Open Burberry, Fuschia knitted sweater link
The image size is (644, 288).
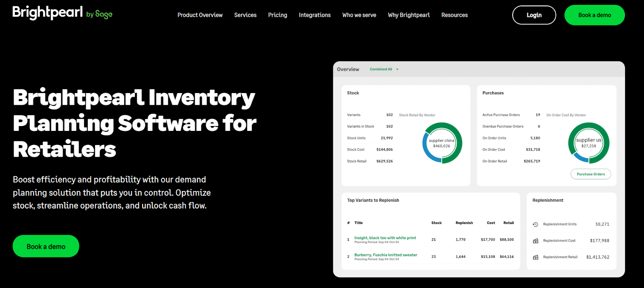[x=386, y=255]
